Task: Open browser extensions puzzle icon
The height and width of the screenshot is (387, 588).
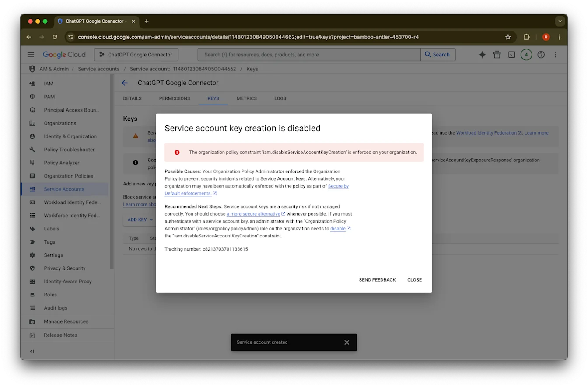Action: tap(526, 37)
